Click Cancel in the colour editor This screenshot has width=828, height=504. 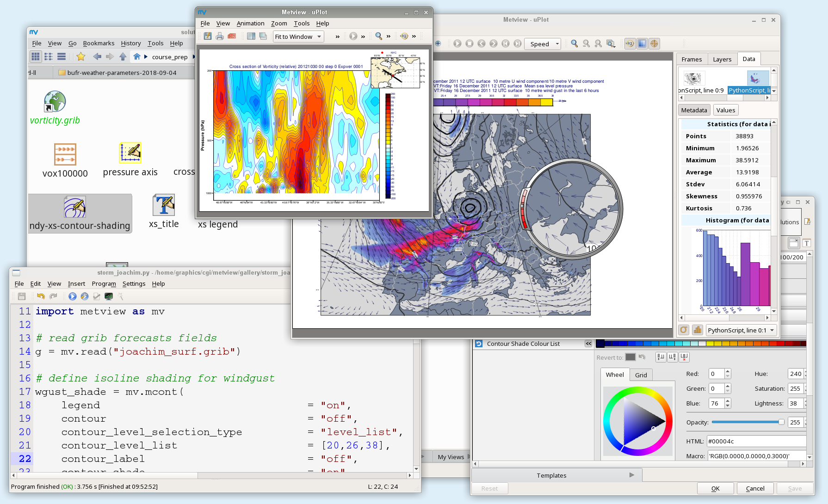pyautogui.click(x=755, y=488)
